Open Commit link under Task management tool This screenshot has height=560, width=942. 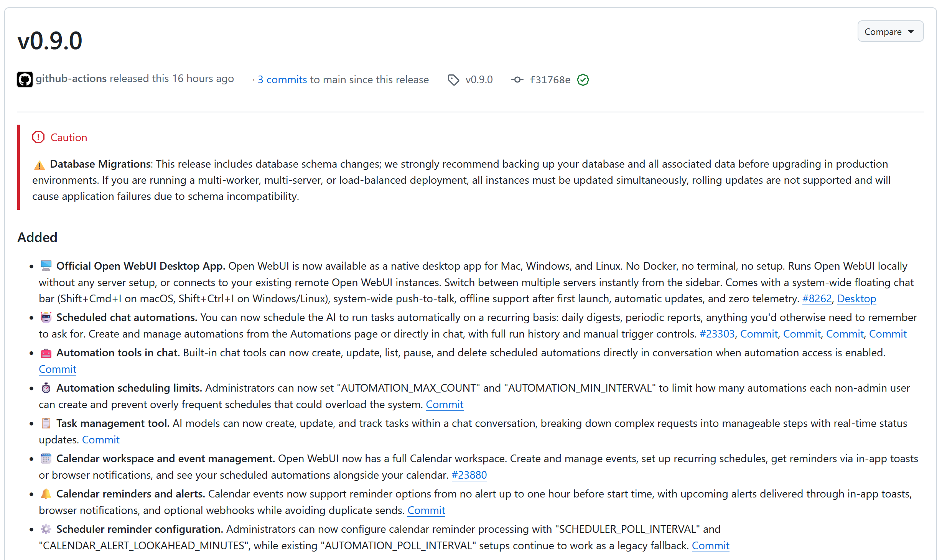pyautogui.click(x=101, y=440)
